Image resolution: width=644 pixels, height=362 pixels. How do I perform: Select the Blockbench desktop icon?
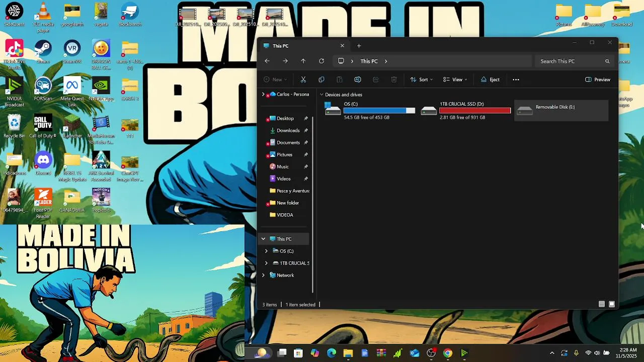130,15
